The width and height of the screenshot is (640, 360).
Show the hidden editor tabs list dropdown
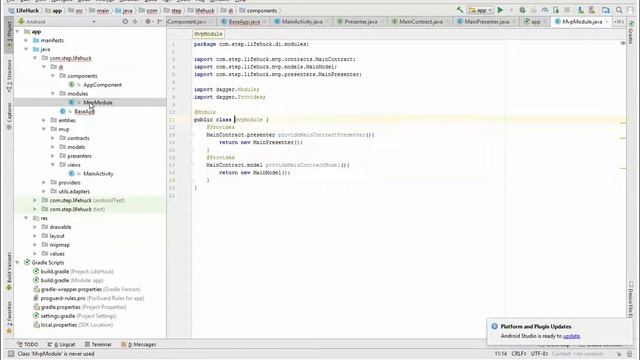pos(619,22)
